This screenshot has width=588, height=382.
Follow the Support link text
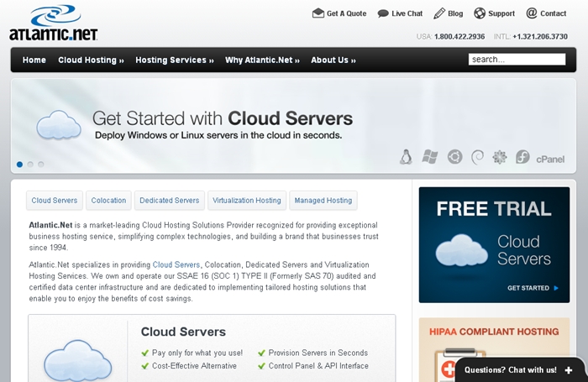(x=501, y=13)
